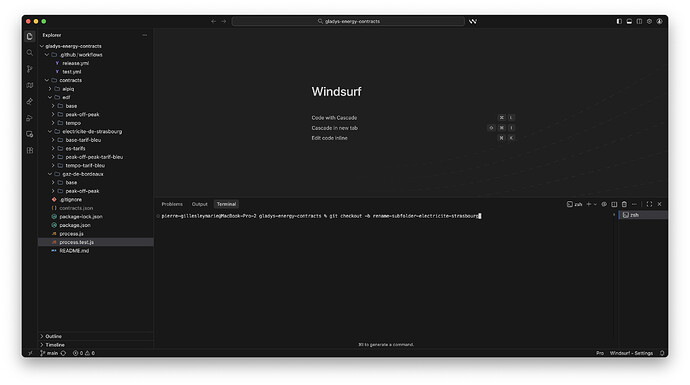Go back with the left arrow
Viewport: 690px width, 385px height.
click(213, 21)
